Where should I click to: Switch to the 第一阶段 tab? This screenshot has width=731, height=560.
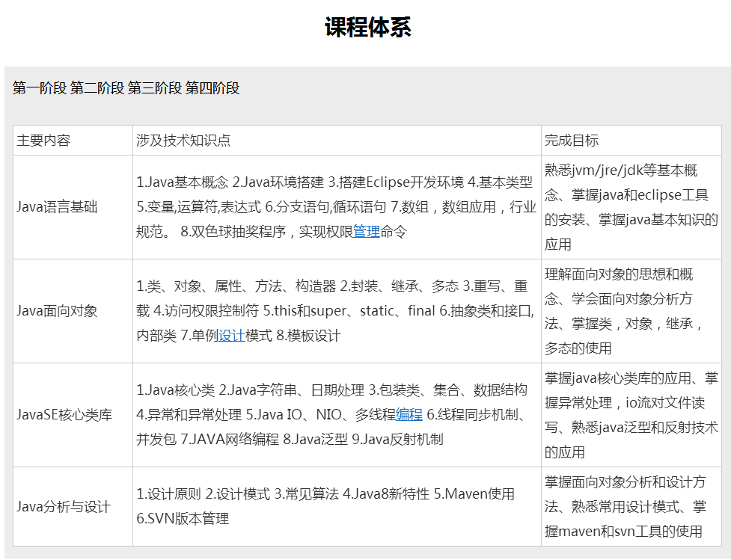[40, 88]
